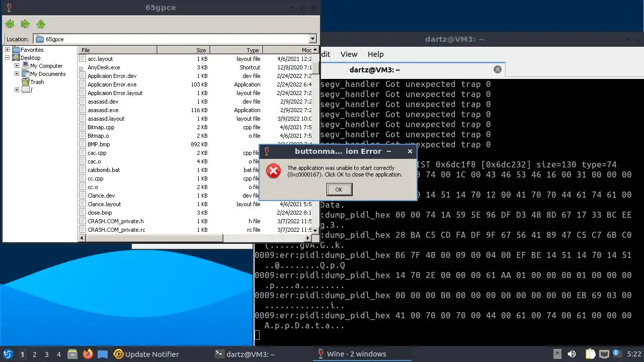Click OK in the error dialog
The image size is (644, 362).
click(339, 190)
